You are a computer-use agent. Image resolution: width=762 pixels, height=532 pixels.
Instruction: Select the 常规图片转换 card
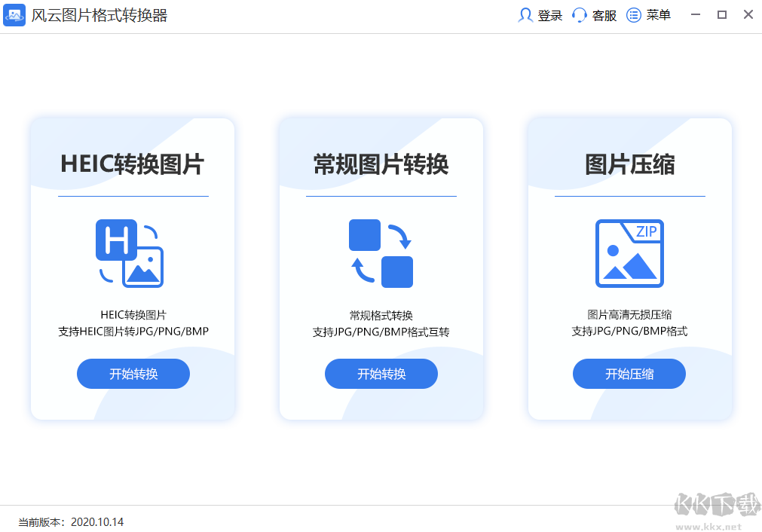click(x=381, y=163)
